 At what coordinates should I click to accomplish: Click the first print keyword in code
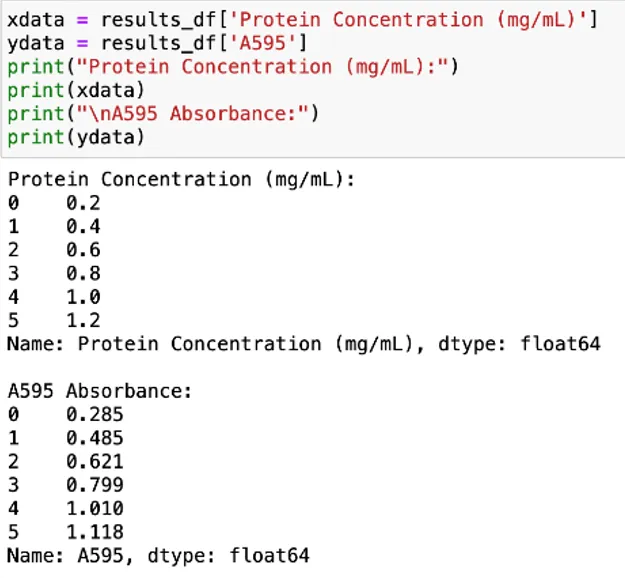point(36,67)
